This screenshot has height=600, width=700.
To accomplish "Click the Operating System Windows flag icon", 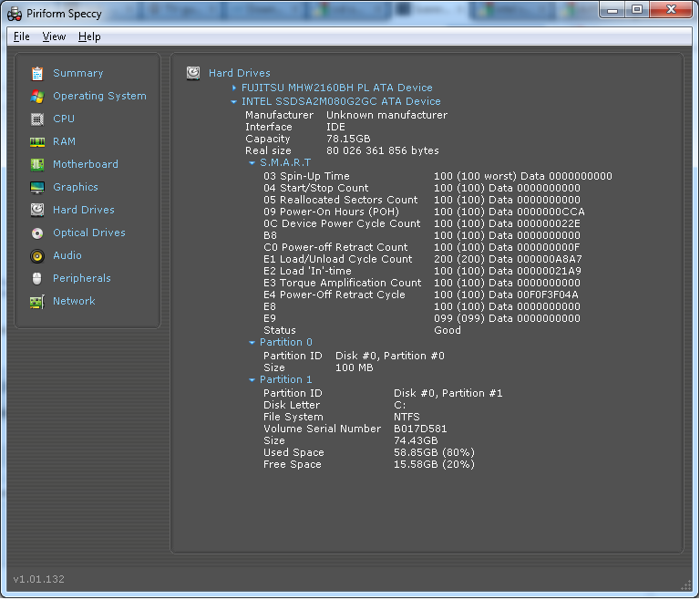I will tap(37, 96).
